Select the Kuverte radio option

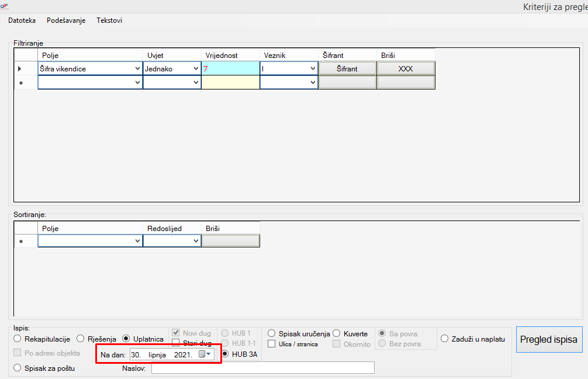click(x=336, y=333)
